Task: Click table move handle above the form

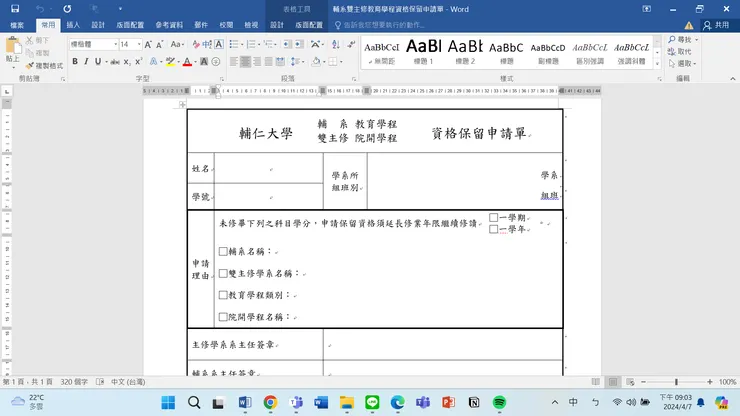Action: [x=182, y=104]
